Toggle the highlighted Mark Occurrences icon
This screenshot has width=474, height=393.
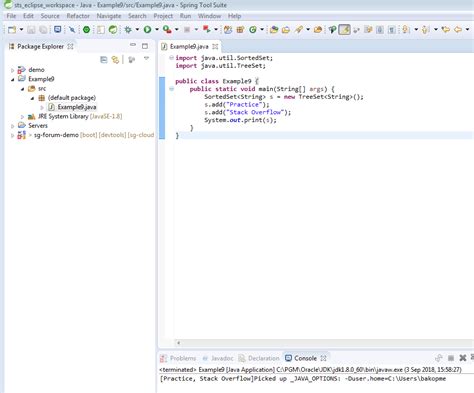coord(344,30)
